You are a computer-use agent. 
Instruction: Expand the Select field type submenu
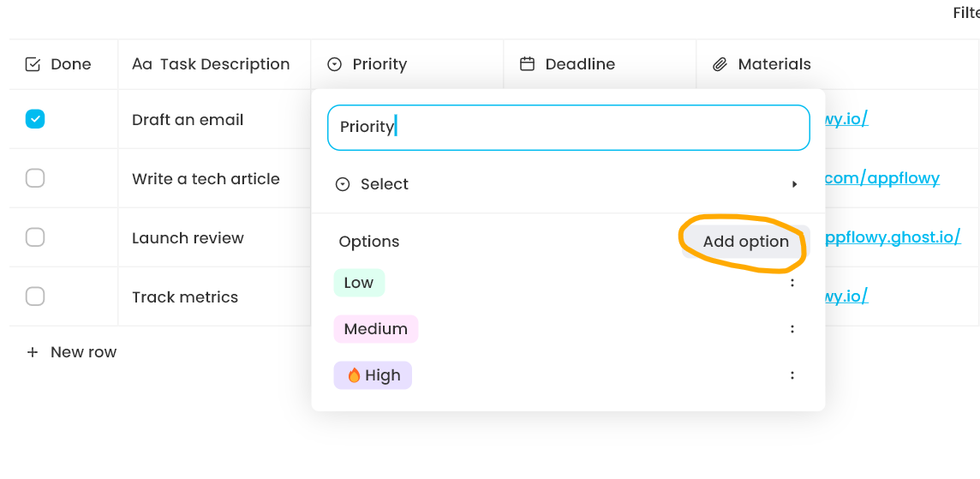794,184
